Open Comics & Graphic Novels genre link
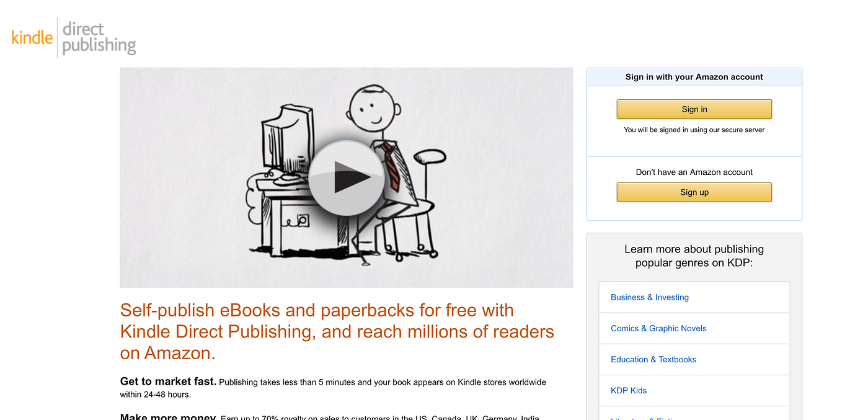The image size is (868, 420). 658,328
